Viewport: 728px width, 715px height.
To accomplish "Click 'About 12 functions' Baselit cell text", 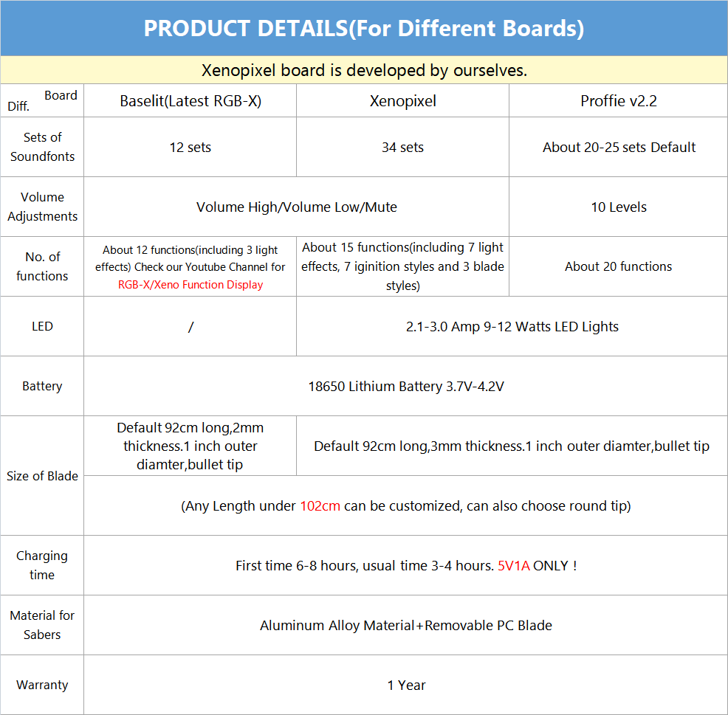I will [190, 258].
